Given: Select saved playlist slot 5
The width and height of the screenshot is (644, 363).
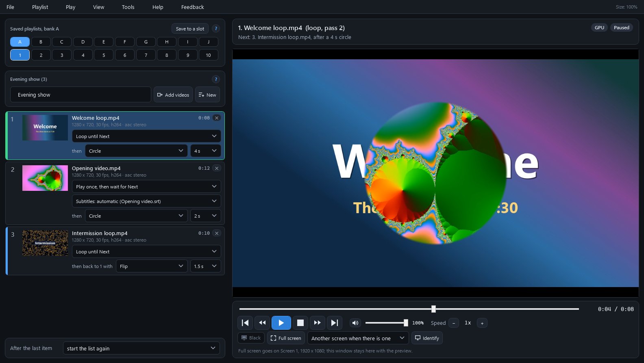Looking at the screenshot, I should (x=104, y=55).
